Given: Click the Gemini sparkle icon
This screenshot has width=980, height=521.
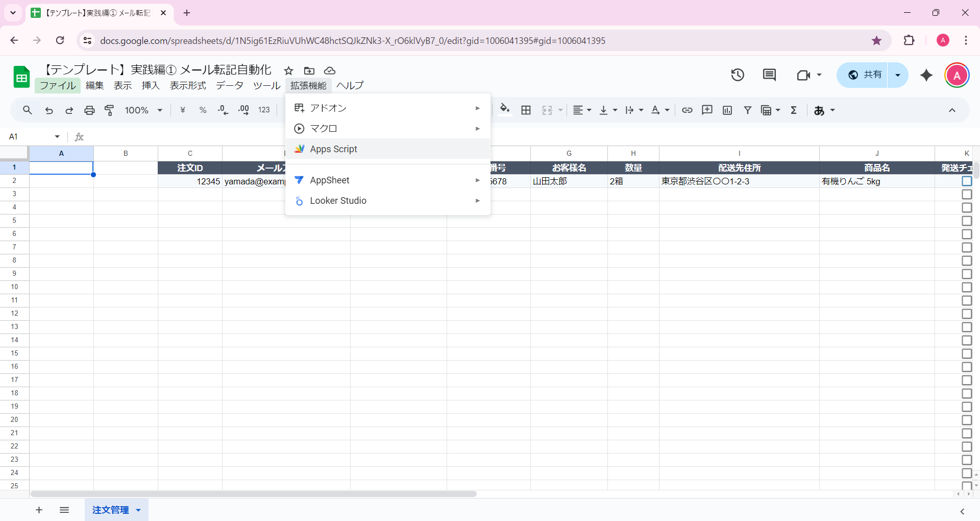Looking at the screenshot, I should 926,75.
